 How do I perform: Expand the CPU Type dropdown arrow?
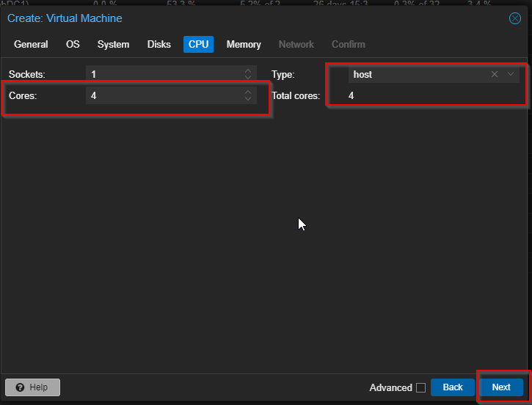point(511,74)
